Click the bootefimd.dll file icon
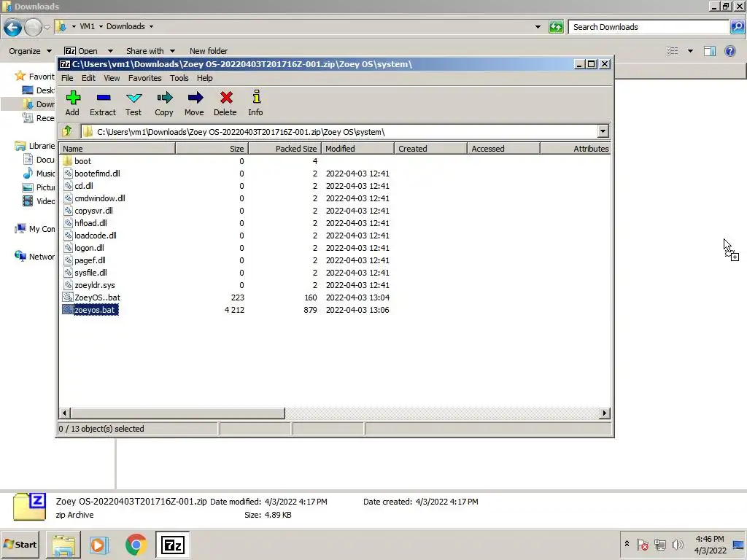 click(68, 174)
